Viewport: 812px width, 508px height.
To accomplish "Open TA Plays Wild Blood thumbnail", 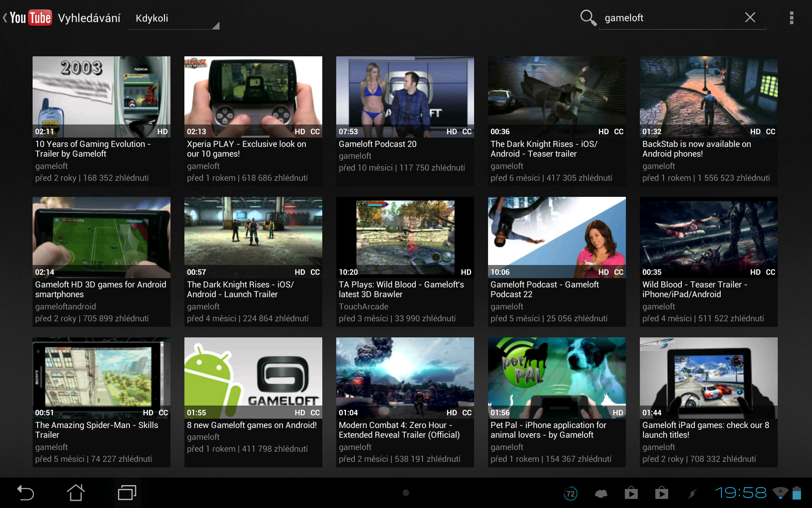I will click(405, 237).
